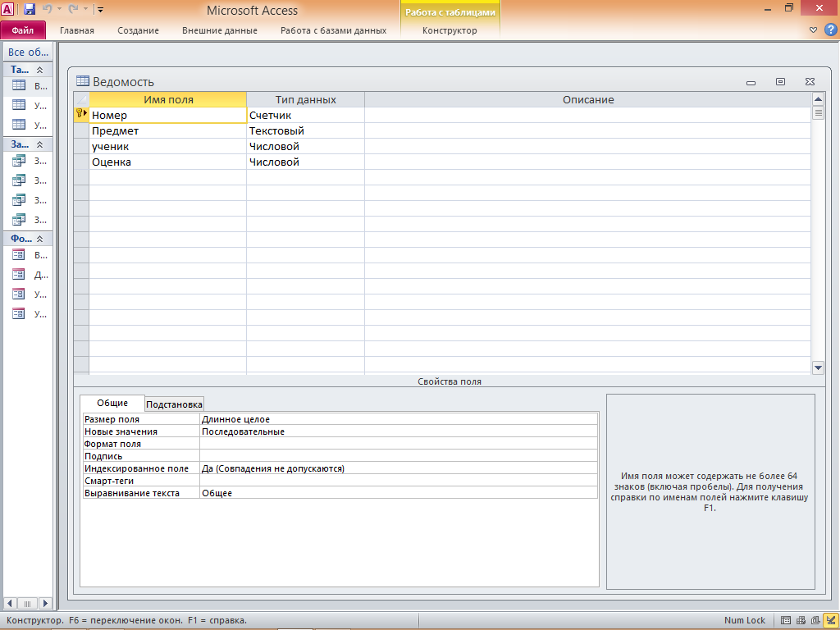The width and height of the screenshot is (840, 630).
Task: Click the description cell of Номер row
Action: click(x=587, y=115)
